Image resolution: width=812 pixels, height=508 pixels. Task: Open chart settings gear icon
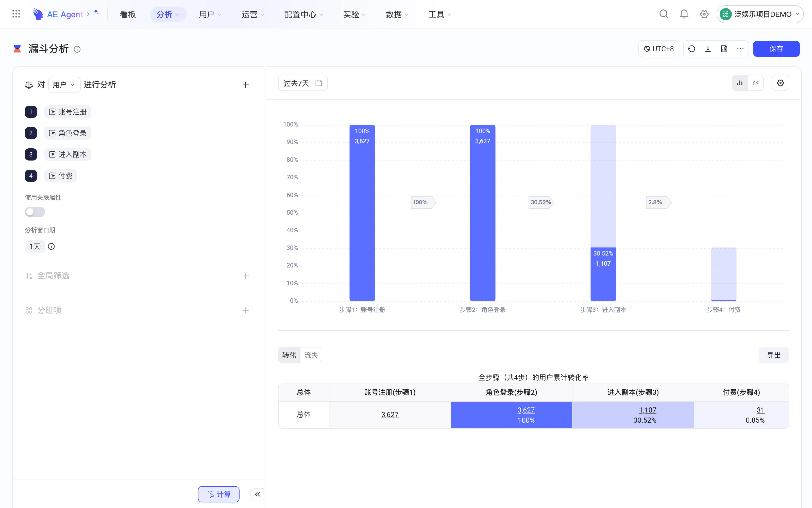pos(781,83)
